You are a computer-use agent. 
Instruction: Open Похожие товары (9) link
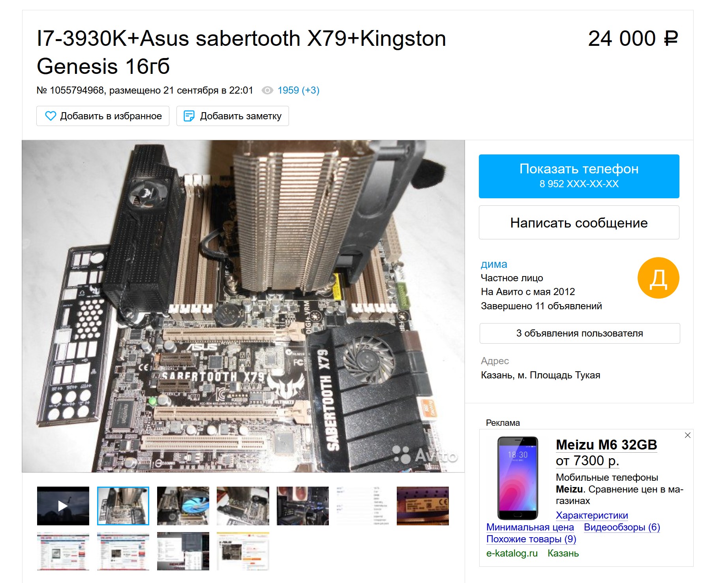coord(531,539)
